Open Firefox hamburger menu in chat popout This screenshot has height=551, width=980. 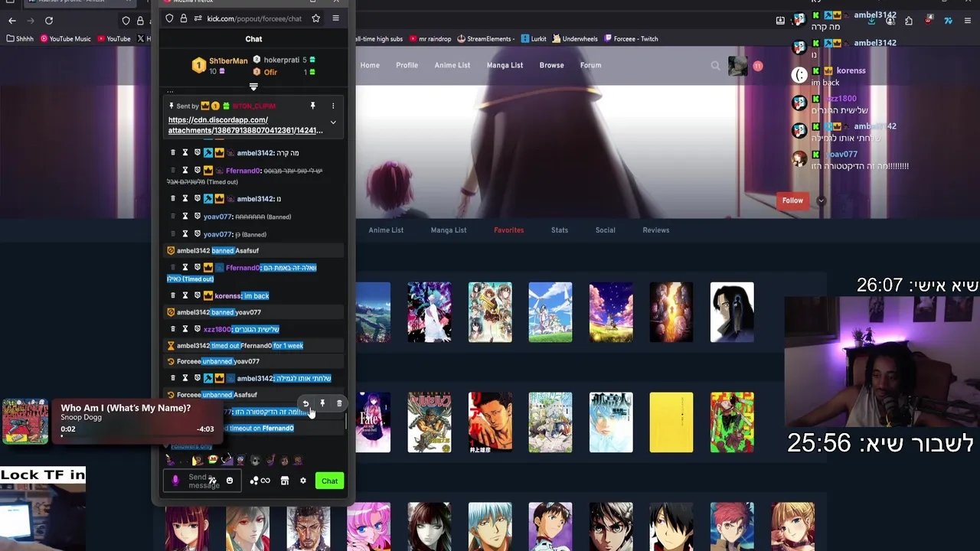[x=335, y=18]
